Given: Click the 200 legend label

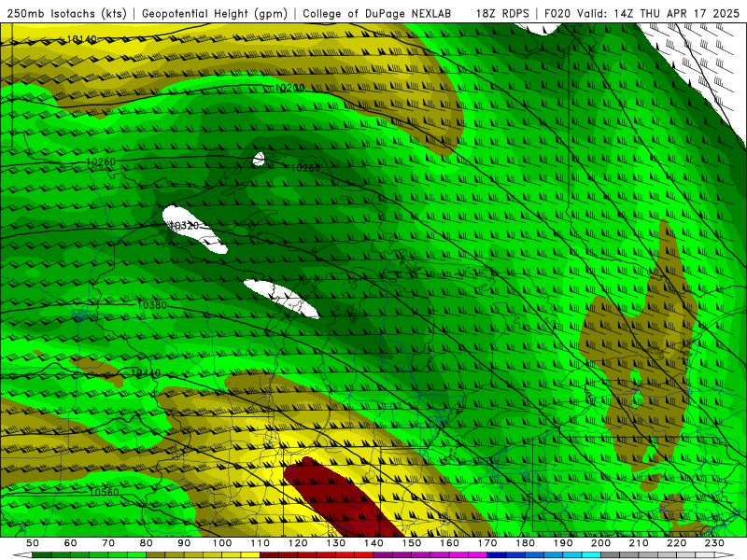Looking at the screenshot, I should 600,543.
